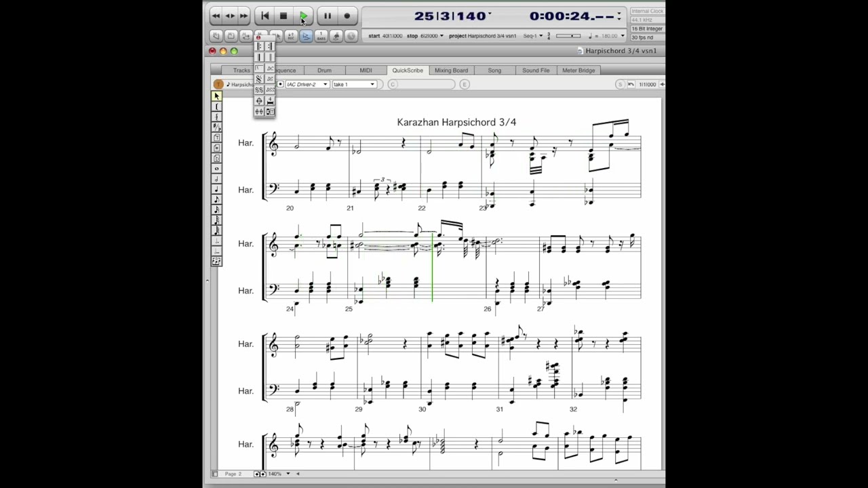Select the whole note tool
Image resolution: width=868 pixels, height=488 pixels.
tap(216, 167)
